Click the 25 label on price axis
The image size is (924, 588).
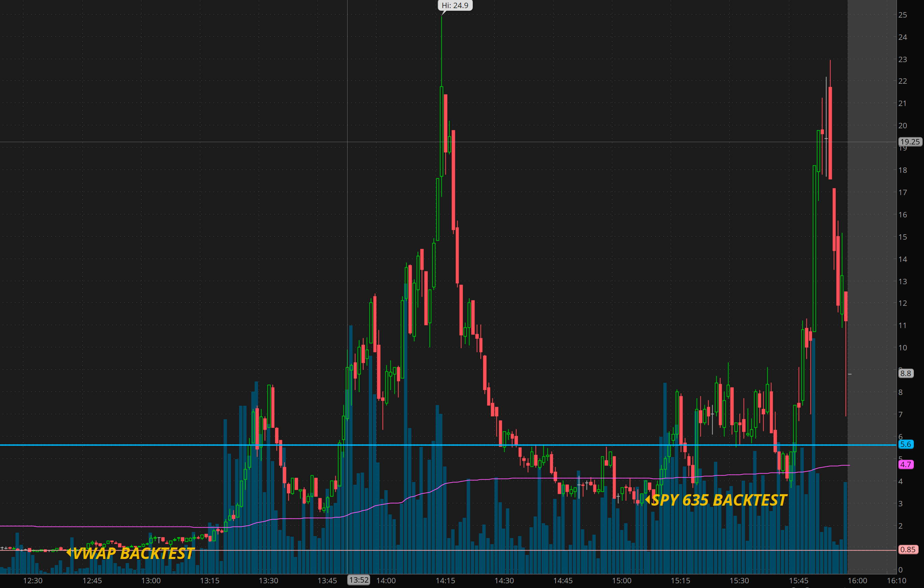[x=902, y=15]
